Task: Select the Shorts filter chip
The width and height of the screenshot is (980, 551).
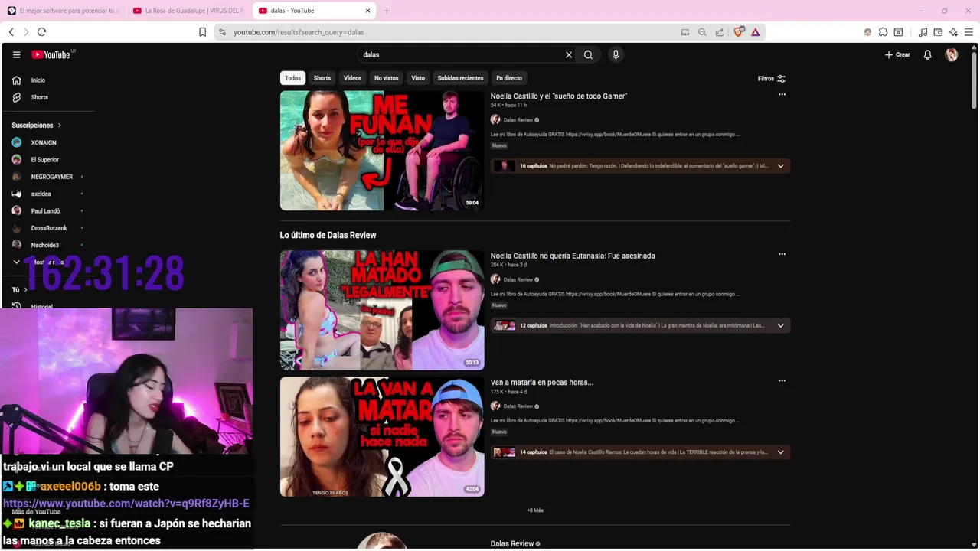Action: coord(322,78)
